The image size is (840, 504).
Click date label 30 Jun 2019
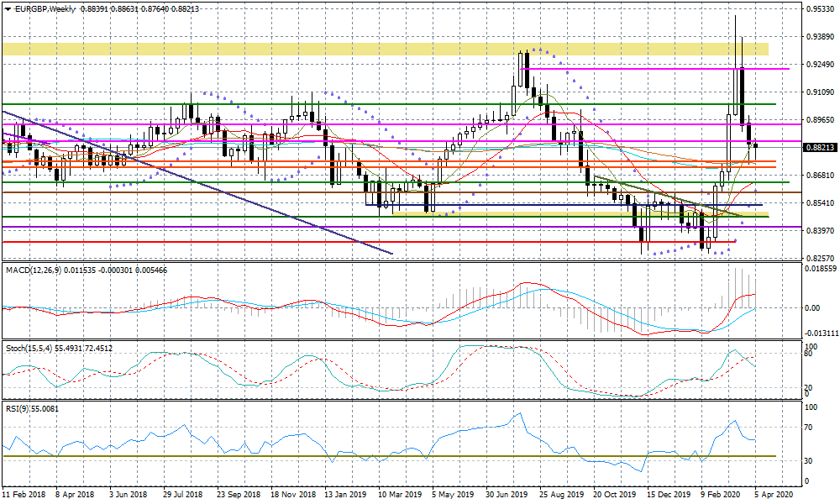(x=507, y=495)
